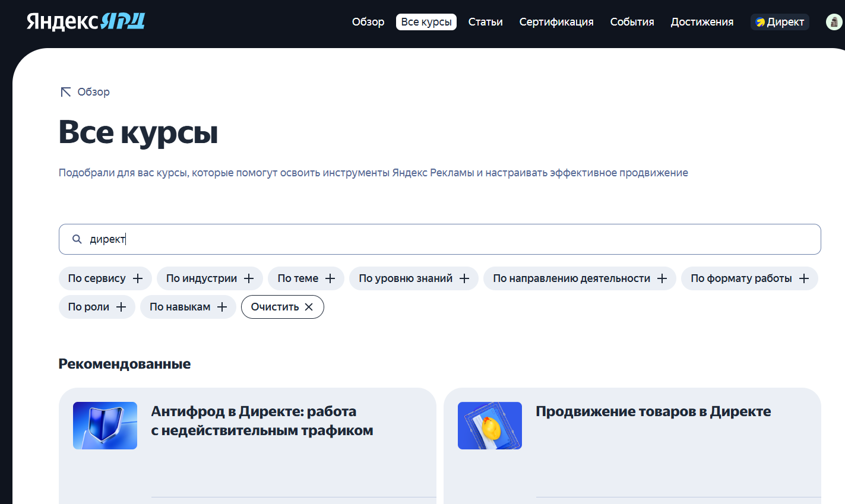The width and height of the screenshot is (845, 504).
Task: Click the X icon in Очистить
Action: coord(309,307)
